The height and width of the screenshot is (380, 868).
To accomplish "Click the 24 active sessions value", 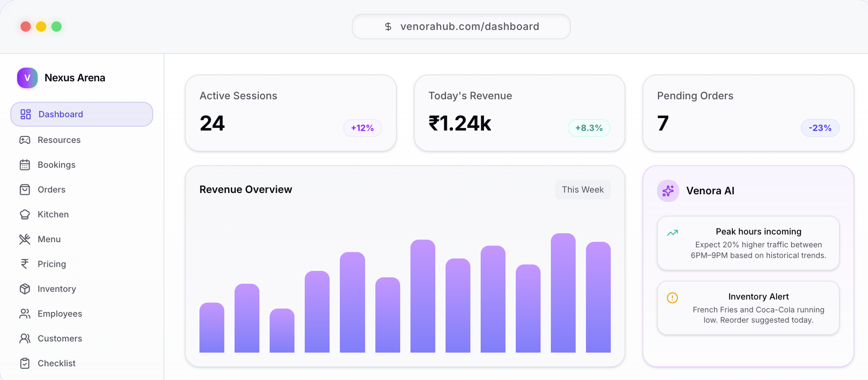I will 212,124.
